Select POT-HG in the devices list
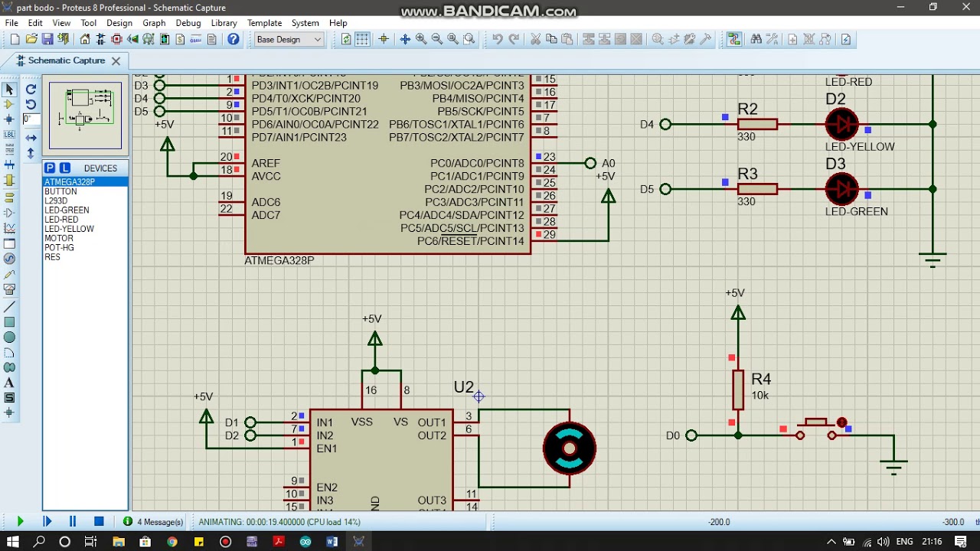 click(59, 248)
